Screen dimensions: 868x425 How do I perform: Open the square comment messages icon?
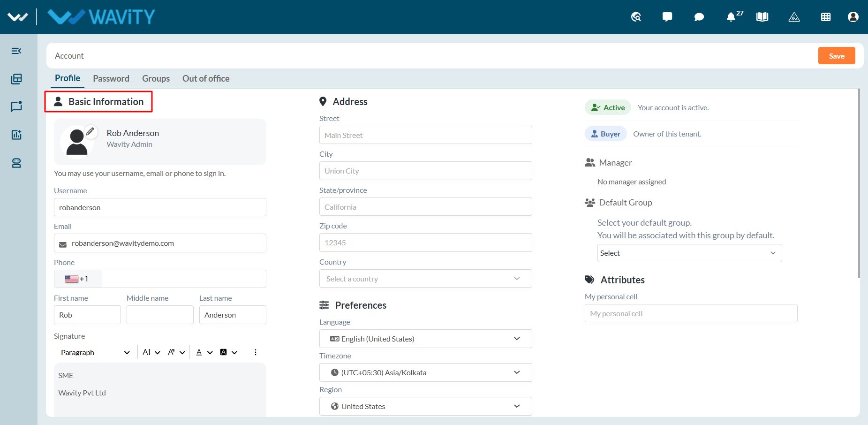coord(667,17)
